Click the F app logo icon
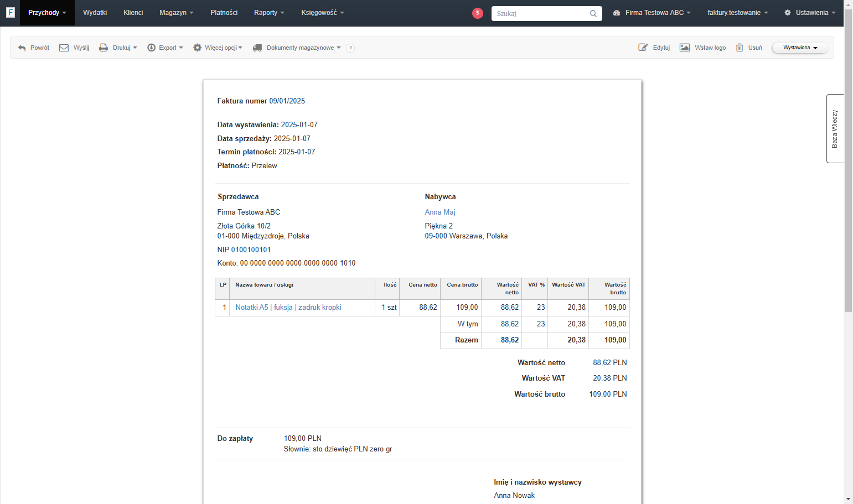Screen dimensions: 853x504 (11, 12)
